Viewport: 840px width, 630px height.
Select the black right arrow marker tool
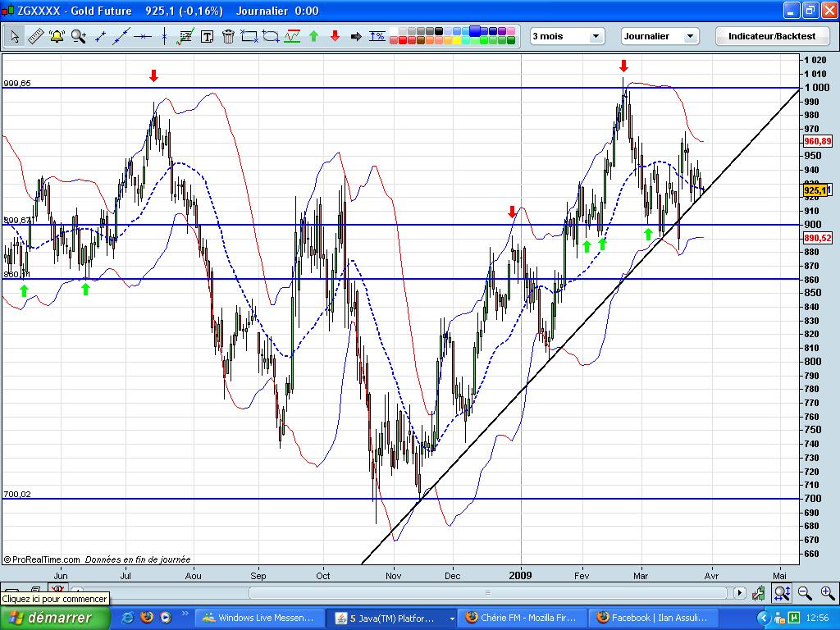(356, 36)
